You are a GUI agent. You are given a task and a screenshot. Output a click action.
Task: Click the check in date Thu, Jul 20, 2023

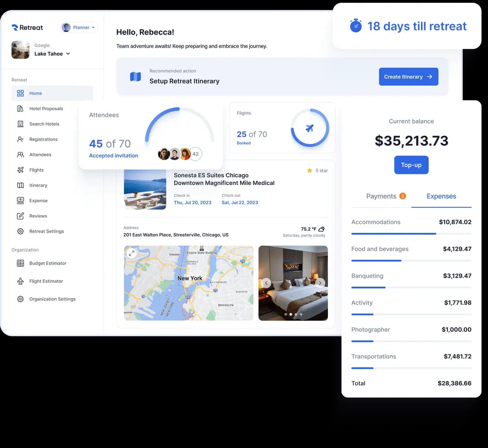coord(193,202)
